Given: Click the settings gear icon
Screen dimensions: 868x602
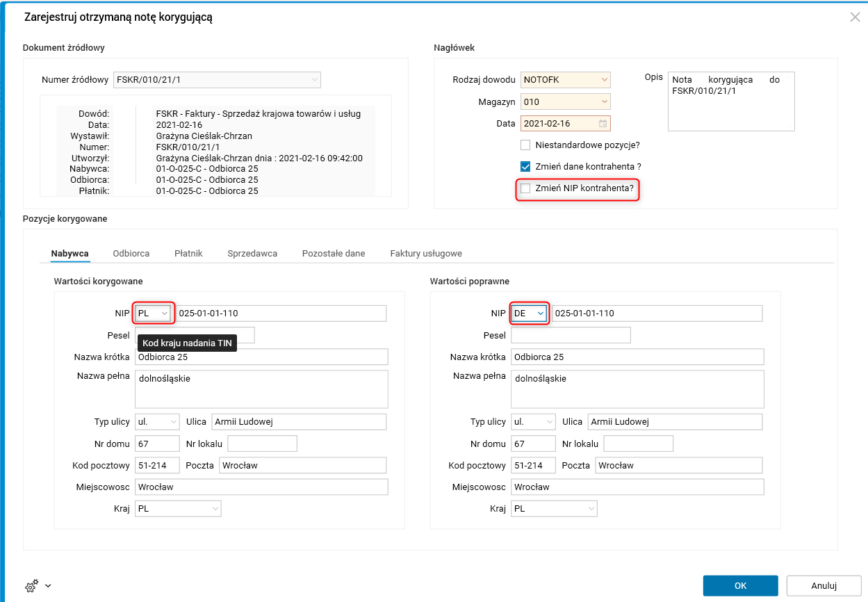Looking at the screenshot, I should (31, 587).
